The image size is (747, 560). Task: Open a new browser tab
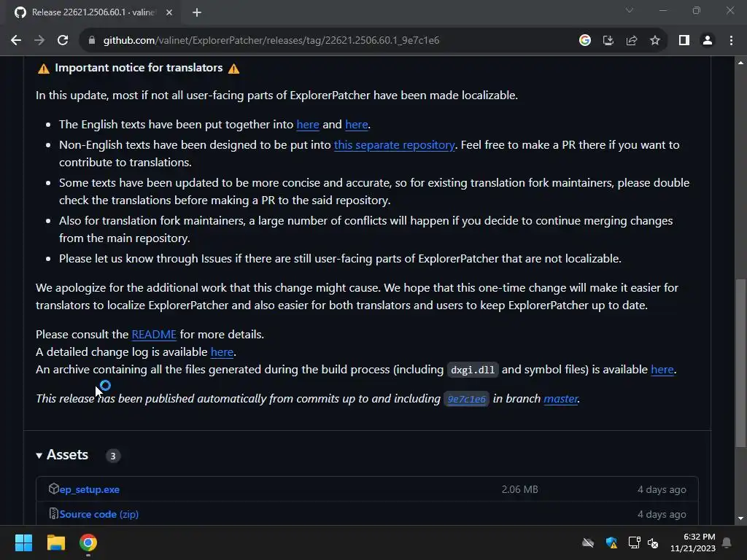[x=197, y=12]
